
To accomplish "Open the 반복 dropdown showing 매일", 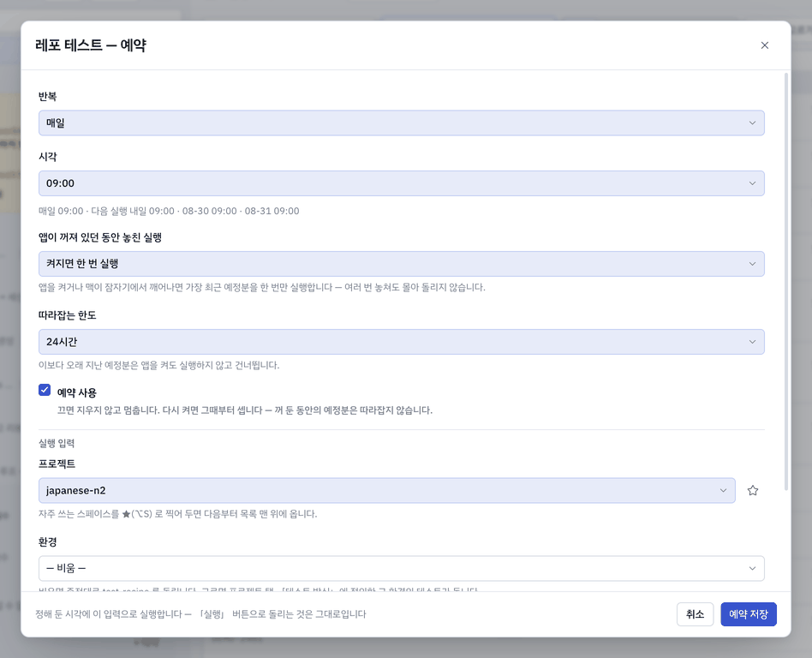I will [402, 123].
